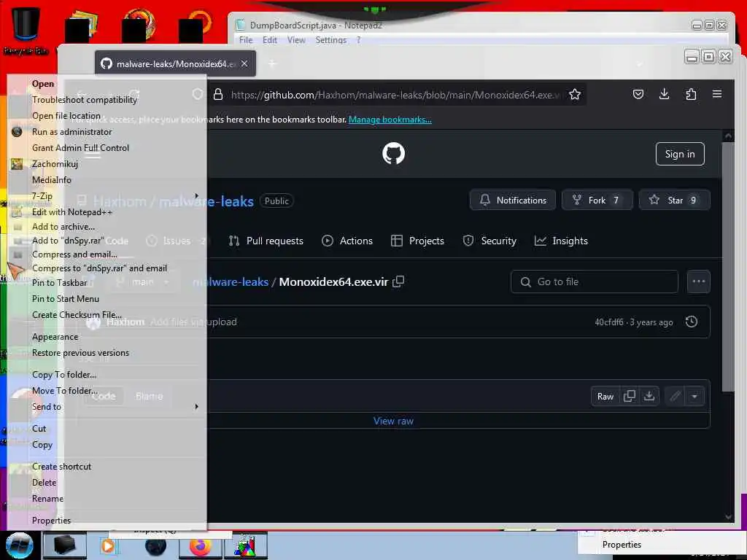Select Edit with Notepad++
This screenshot has width=747, height=560.
[107, 212]
